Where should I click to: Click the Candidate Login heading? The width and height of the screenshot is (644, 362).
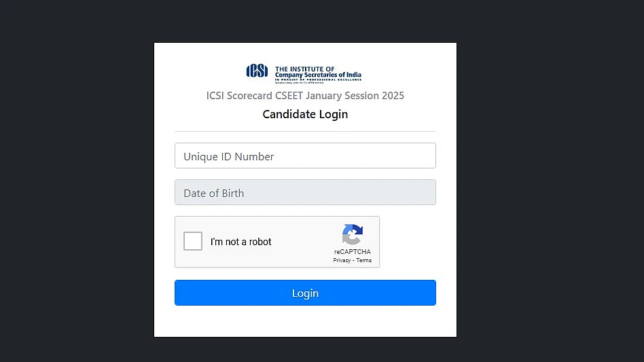[305, 114]
